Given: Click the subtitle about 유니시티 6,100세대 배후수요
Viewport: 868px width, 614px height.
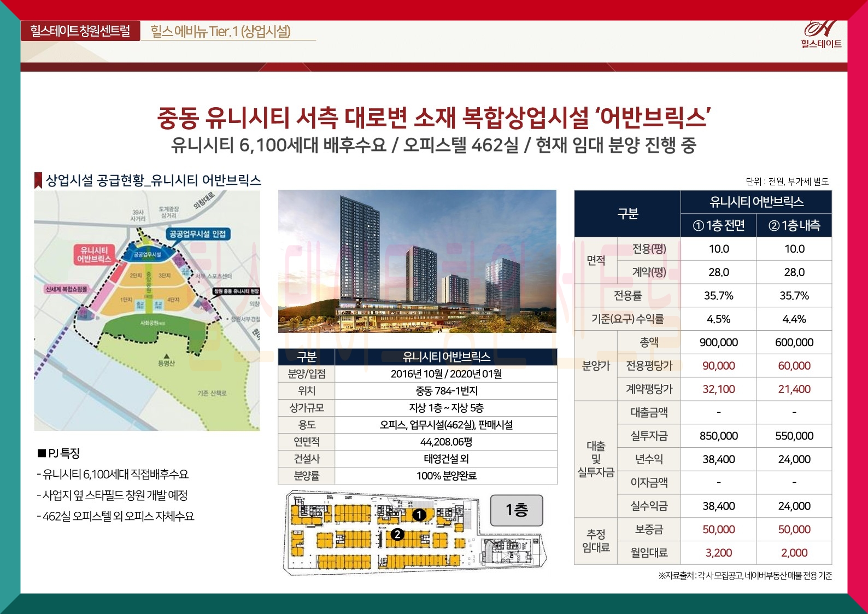Looking at the screenshot, I should (433, 145).
